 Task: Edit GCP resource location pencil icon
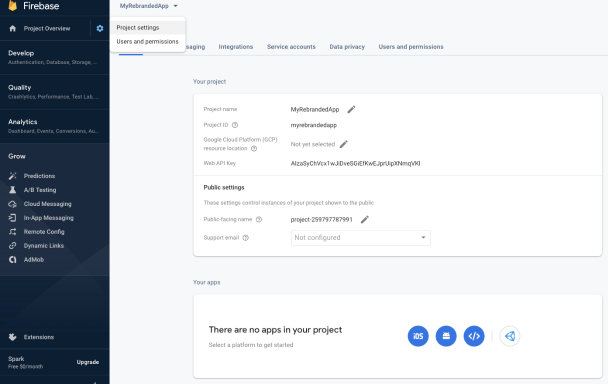pos(344,144)
